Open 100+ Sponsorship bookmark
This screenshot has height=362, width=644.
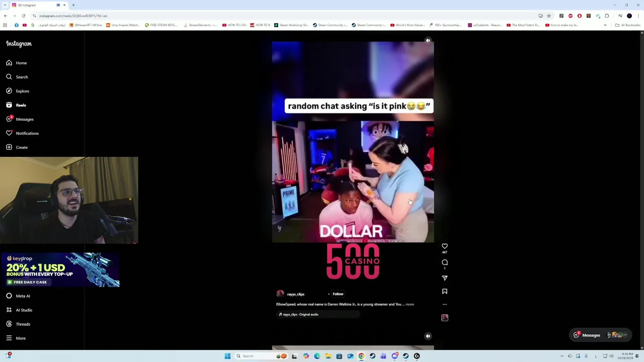click(445, 25)
